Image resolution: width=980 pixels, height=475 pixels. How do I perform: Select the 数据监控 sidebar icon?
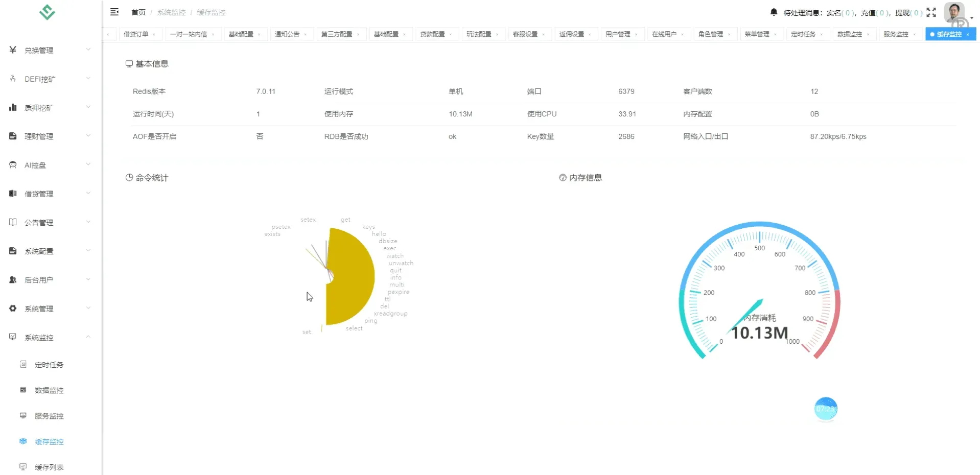23,390
